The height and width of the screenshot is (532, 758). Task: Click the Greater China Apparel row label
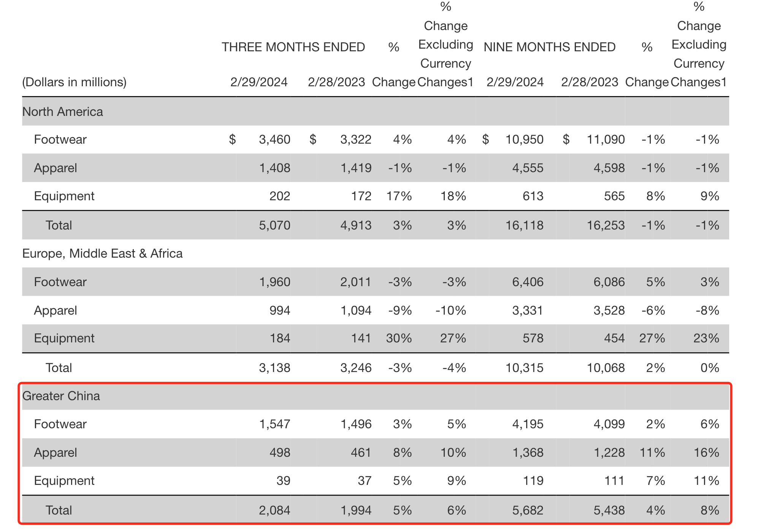pos(56,453)
